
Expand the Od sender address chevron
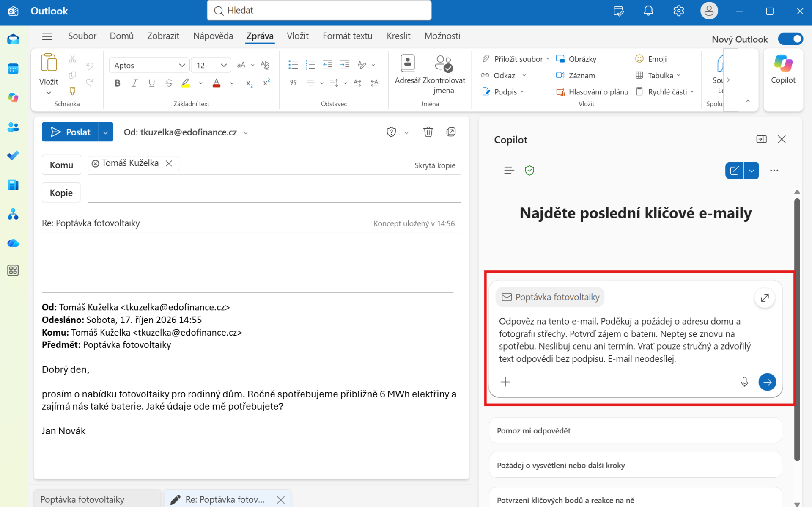pos(246,133)
